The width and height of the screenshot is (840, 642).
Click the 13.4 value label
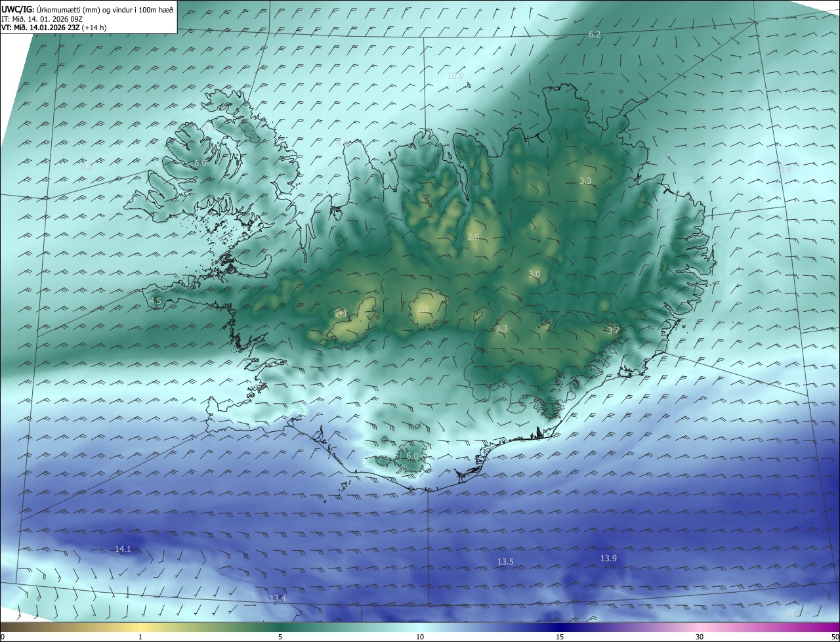[x=278, y=598]
